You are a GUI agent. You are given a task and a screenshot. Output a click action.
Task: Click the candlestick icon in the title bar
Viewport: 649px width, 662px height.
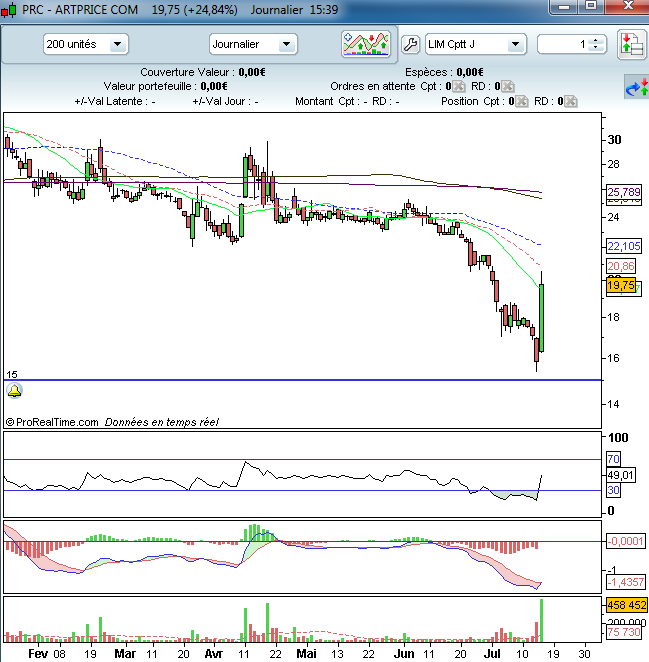[9, 9]
